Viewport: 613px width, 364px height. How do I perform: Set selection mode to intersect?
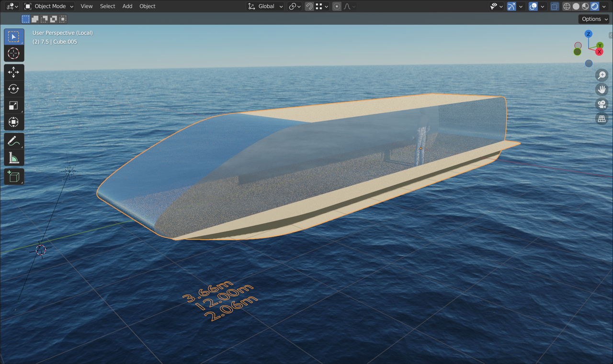[x=63, y=19]
